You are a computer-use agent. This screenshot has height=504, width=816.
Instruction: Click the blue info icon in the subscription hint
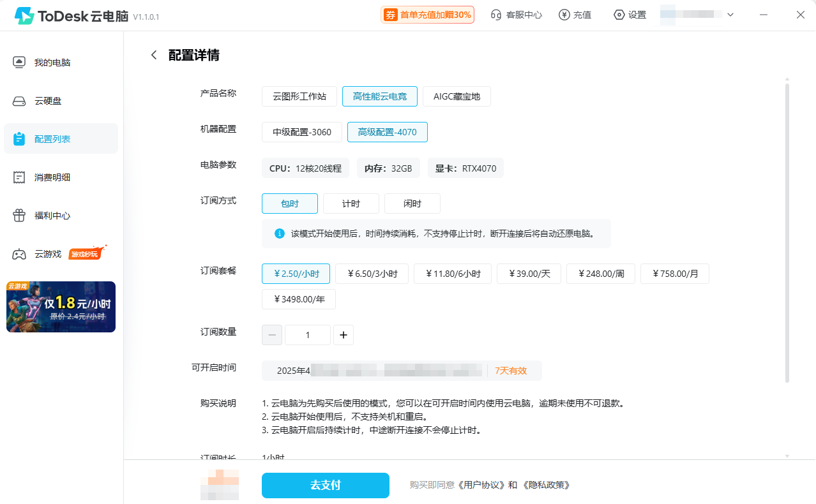pos(280,233)
